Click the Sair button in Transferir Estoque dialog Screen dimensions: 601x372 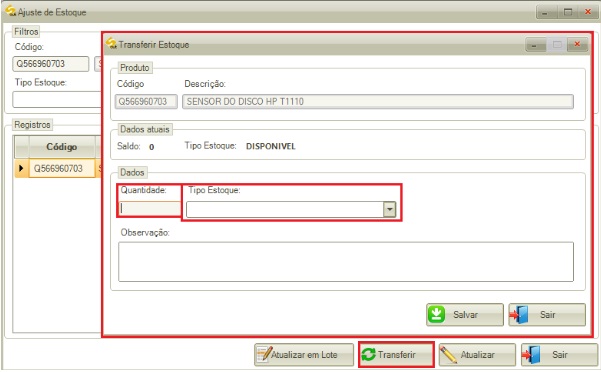coord(547,315)
